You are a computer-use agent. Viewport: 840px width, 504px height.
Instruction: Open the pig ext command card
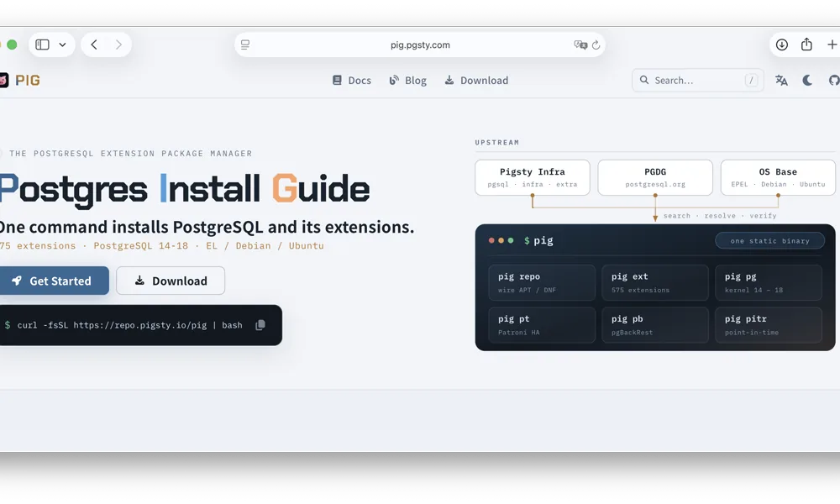[654, 282]
